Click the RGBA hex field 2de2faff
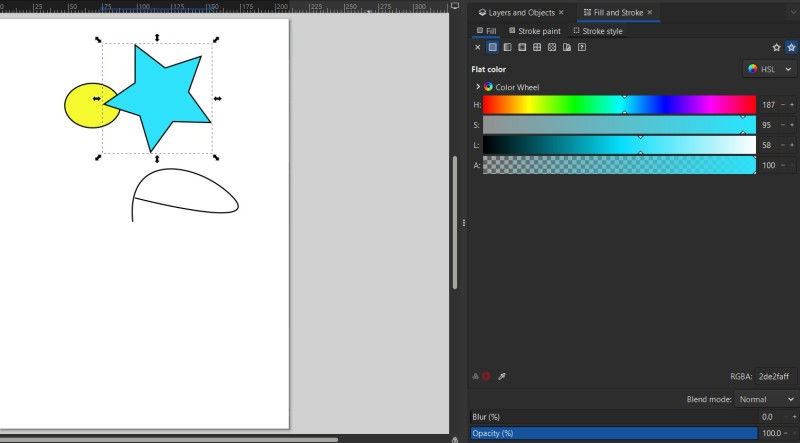Screen dimensions: 800x443 pos(775,377)
